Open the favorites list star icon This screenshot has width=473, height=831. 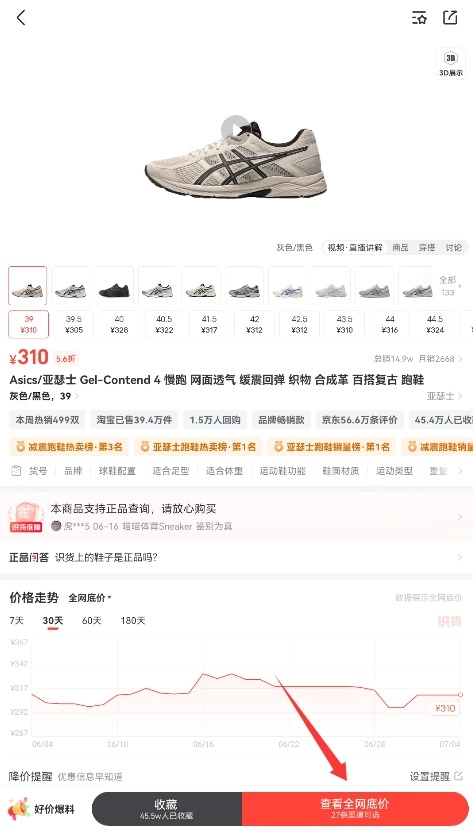[x=419, y=17]
